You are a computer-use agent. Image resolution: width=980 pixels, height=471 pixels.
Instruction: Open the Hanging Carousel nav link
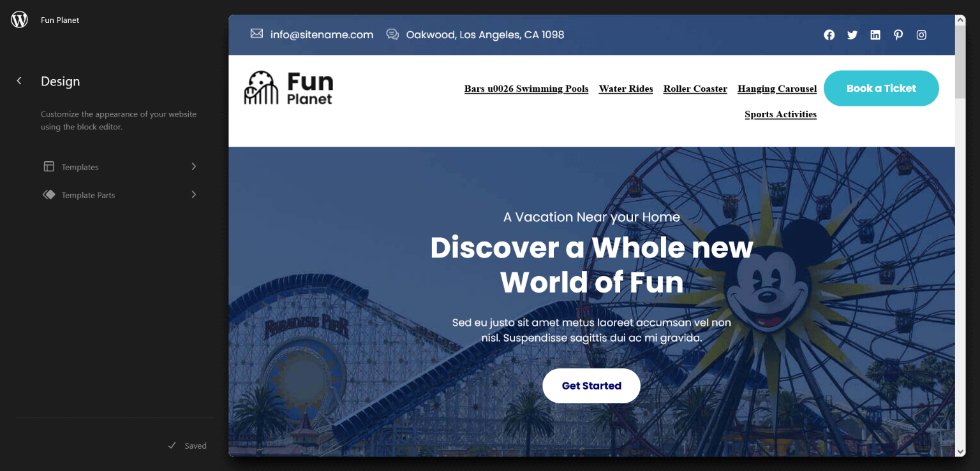[x=777, y=89]
